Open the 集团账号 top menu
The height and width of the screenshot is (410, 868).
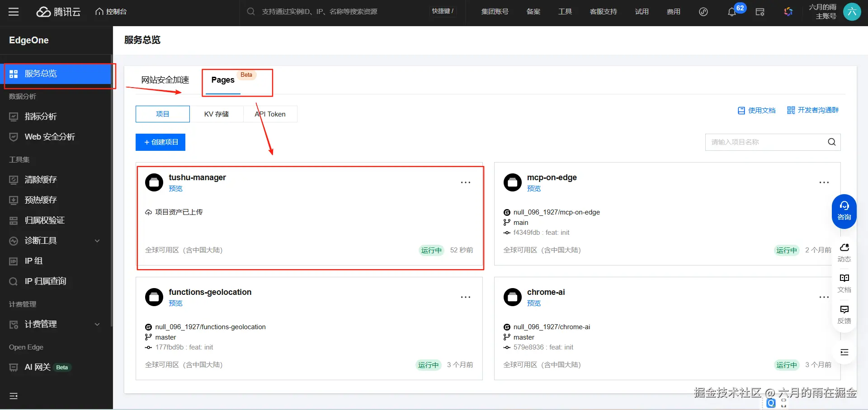[x=495, y=12]
